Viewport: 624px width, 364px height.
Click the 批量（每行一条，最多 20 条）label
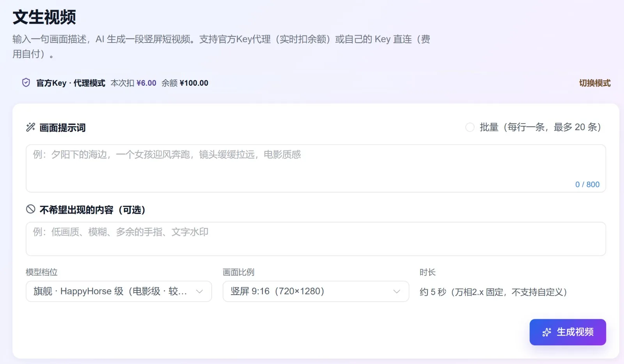(541, 127)
